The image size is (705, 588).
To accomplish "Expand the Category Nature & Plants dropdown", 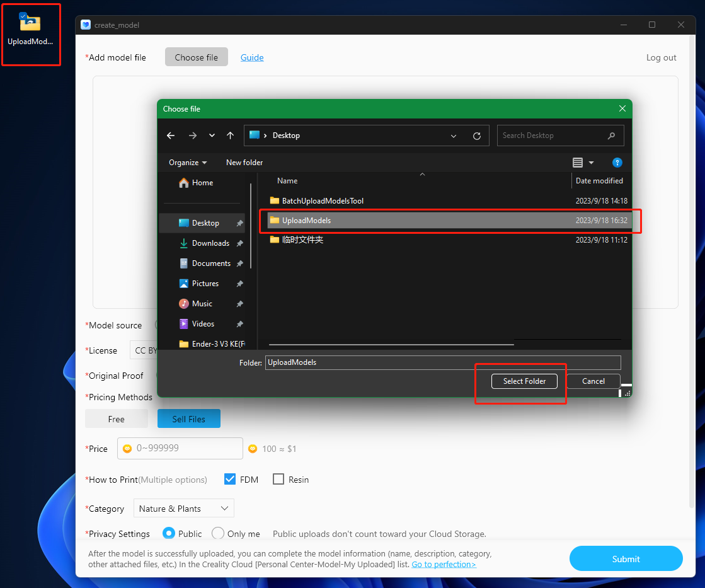I will click(x=183, y=509).
